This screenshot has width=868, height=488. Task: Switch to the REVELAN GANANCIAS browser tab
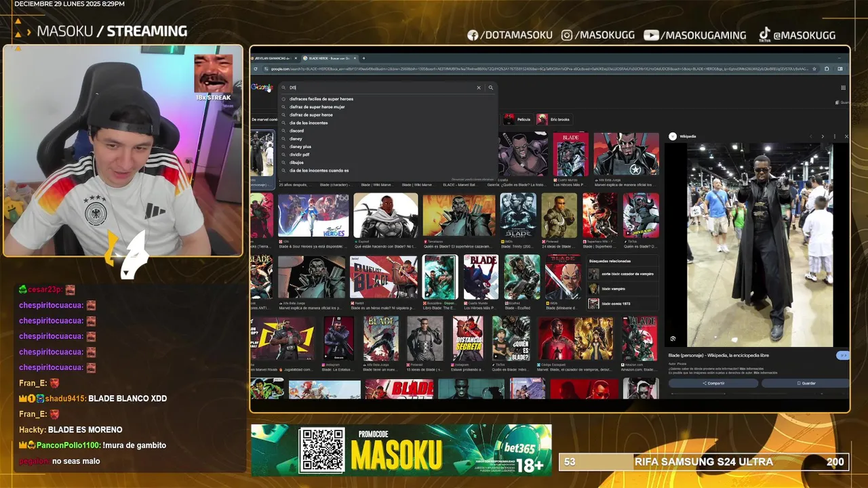click(273, 58)
